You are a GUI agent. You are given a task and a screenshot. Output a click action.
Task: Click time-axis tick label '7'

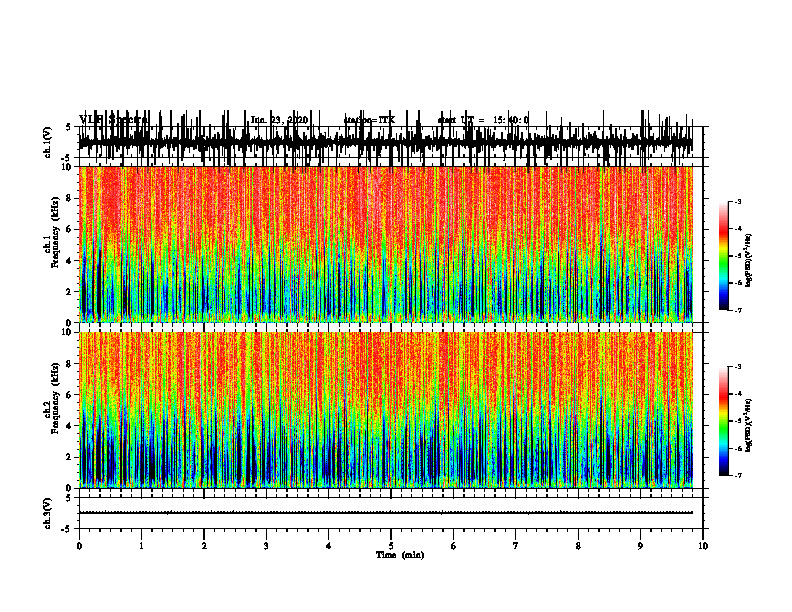(x=516, y=546)
